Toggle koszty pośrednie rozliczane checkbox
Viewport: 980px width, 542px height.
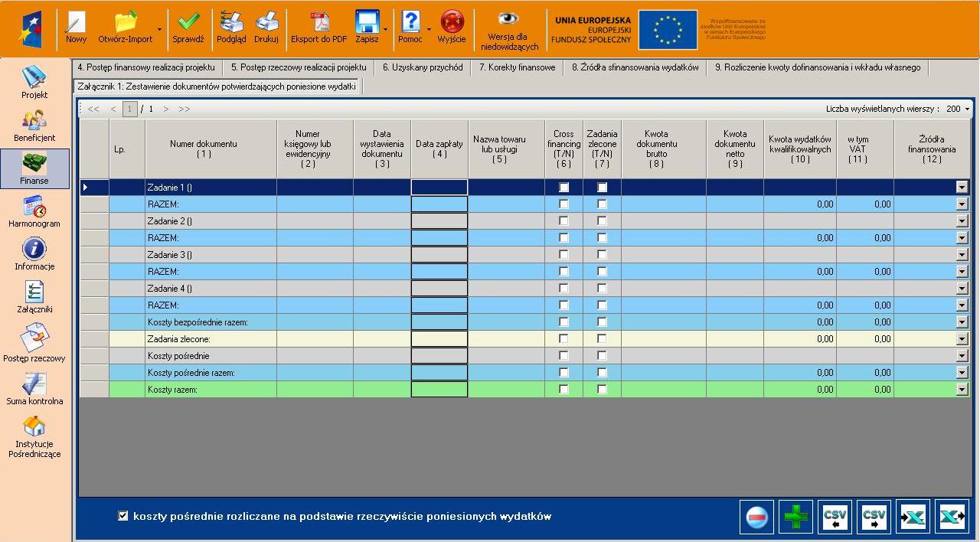click(x=123, y=516)
